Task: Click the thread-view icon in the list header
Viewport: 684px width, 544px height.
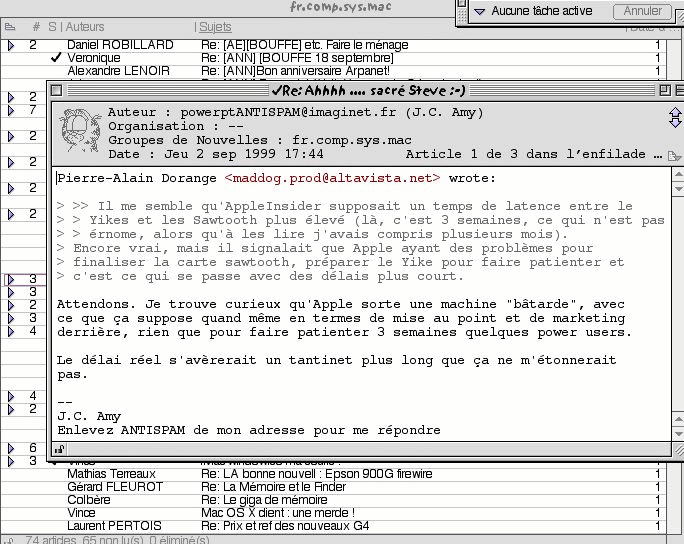Action: pos(10,27)
